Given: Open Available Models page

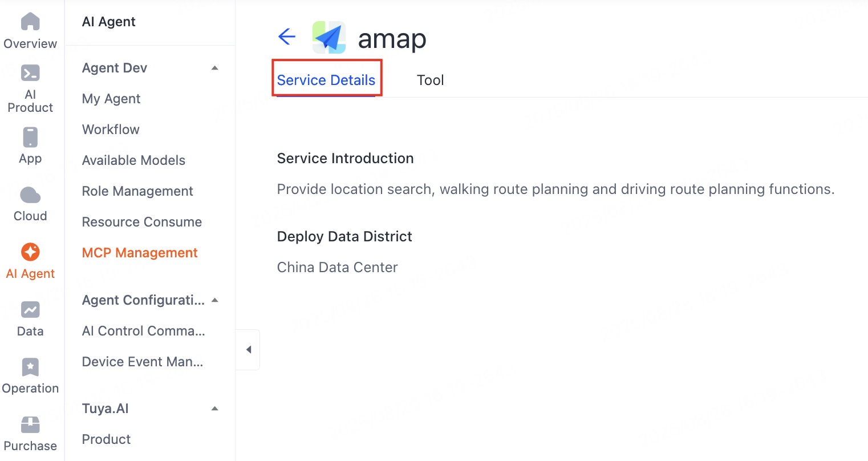Looking at the screenshot, I should coord(133,160).
